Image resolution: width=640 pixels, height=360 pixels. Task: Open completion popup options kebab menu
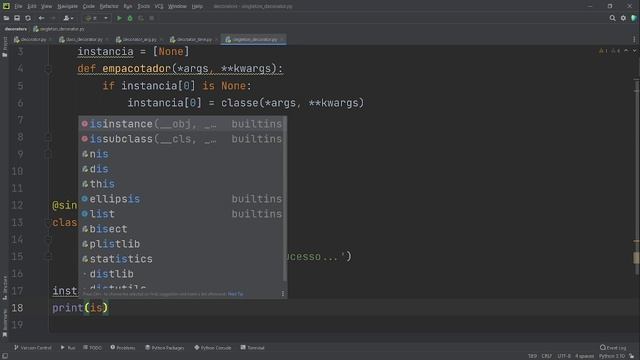(x=282, y=294)
